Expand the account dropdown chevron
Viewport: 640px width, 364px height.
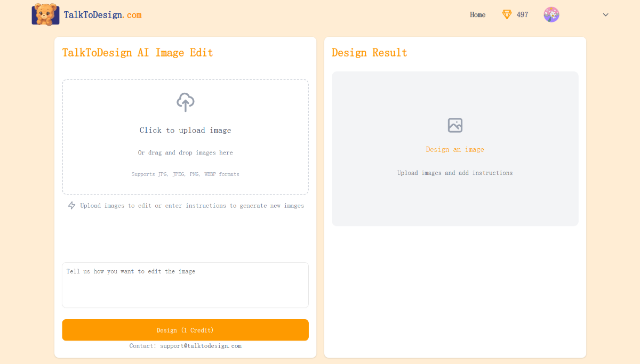pyautogui.click(x=606, y=15)
